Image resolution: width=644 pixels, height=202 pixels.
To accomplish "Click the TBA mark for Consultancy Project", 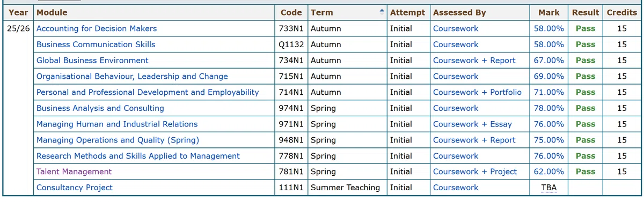I will coord(548,188).
